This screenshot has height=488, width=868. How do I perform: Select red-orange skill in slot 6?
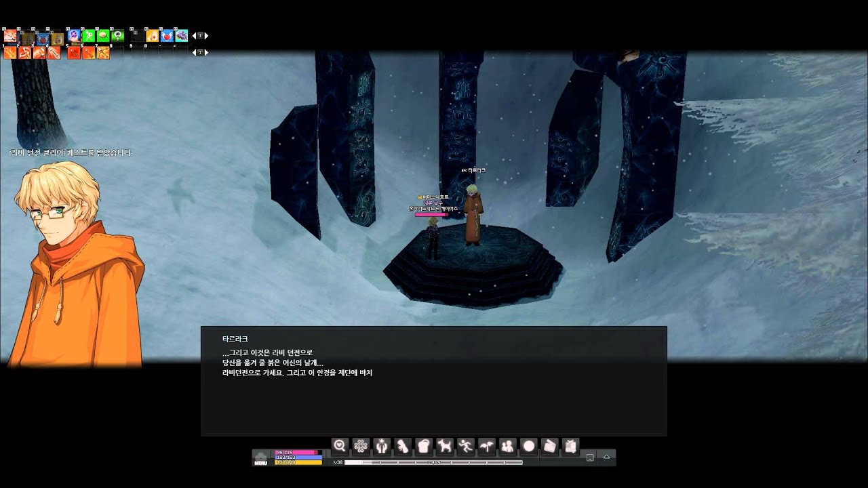pos(89,53)
